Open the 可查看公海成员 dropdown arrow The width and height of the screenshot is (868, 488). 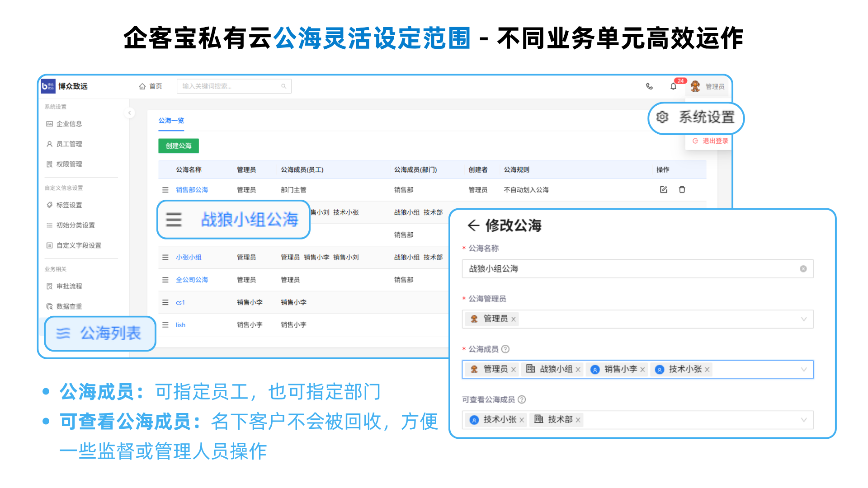click(803, 420)
